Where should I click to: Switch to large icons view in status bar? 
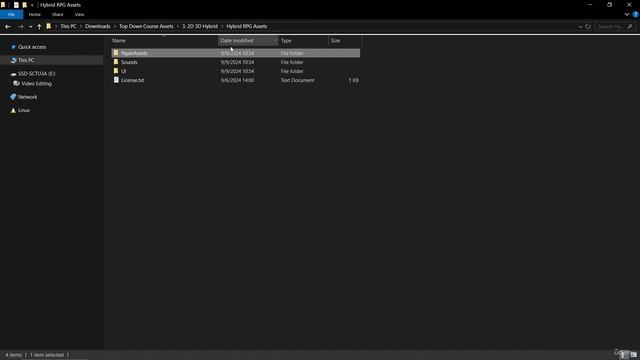point(633,355)
